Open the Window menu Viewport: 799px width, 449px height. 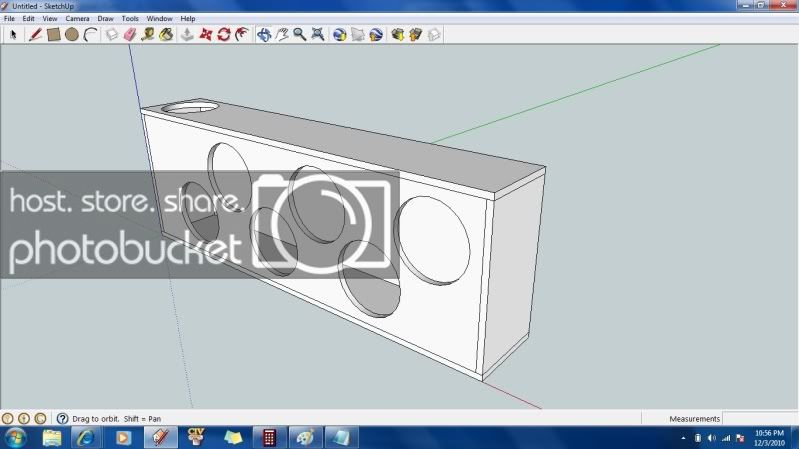tap(159, 18)
